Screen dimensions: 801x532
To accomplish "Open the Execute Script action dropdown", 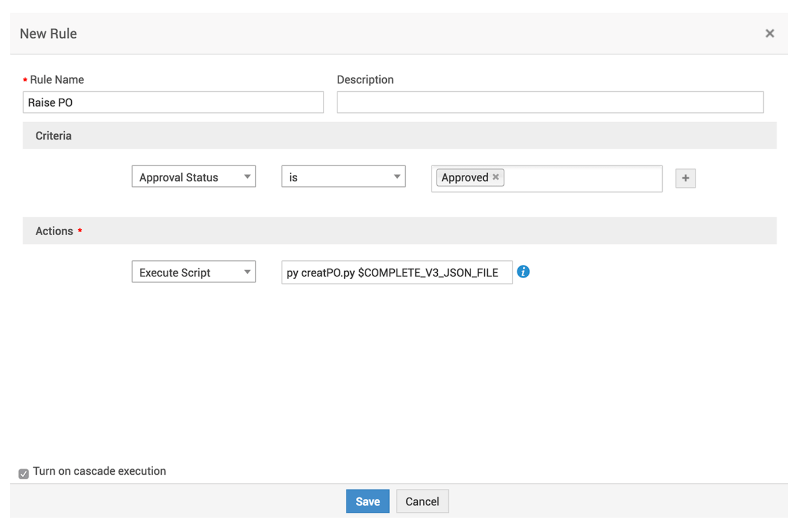I will tap(193, 272).
